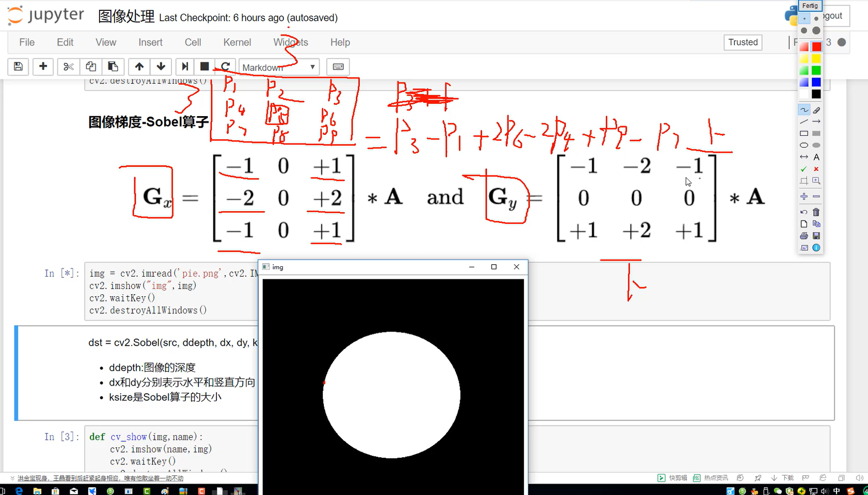868x495 pixels.
Task: Clear annotations using the trash icon
Action: click(816, 212)
